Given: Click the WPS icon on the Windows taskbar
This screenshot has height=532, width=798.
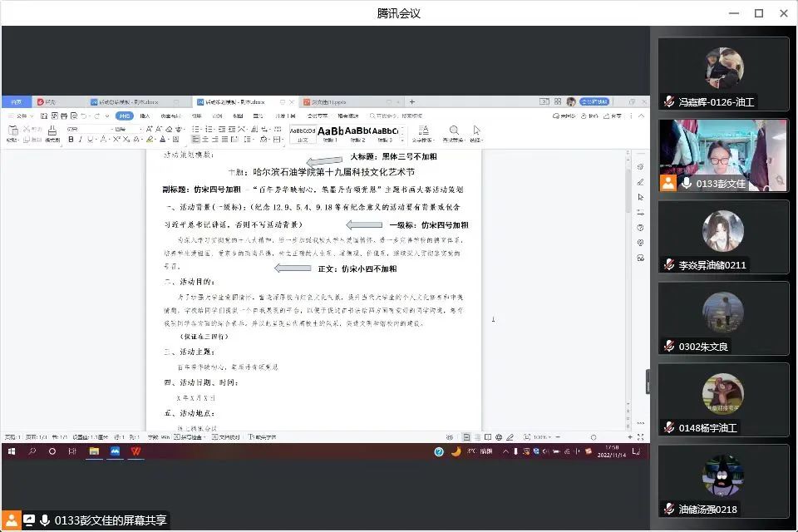Looking at the screenshot, I should (x=135, y=451).
